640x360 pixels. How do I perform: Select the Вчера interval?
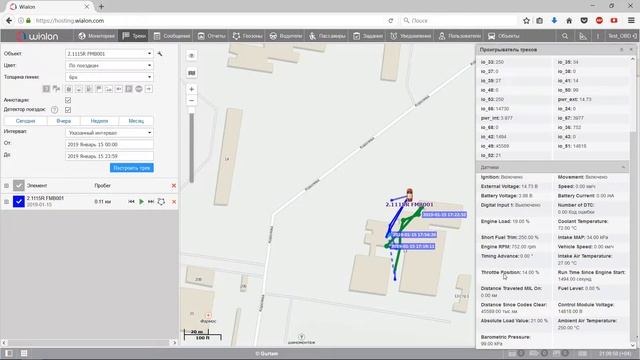(x=64, y=121)
